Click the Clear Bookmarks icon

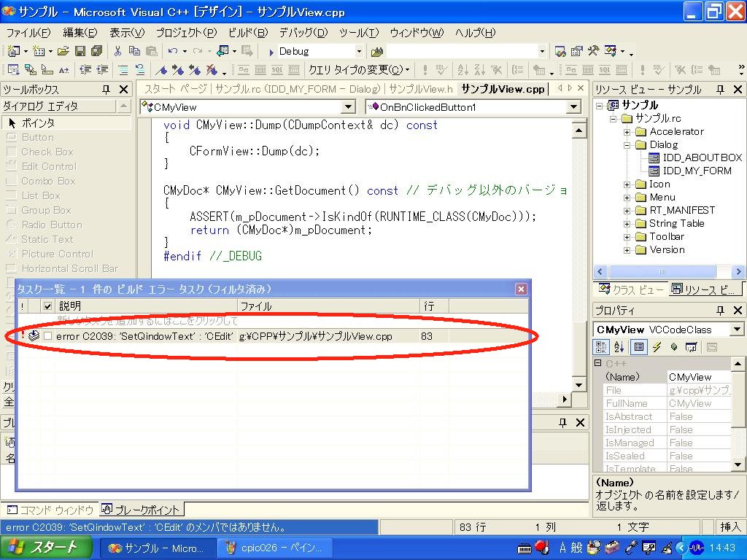tap(211, 70)
